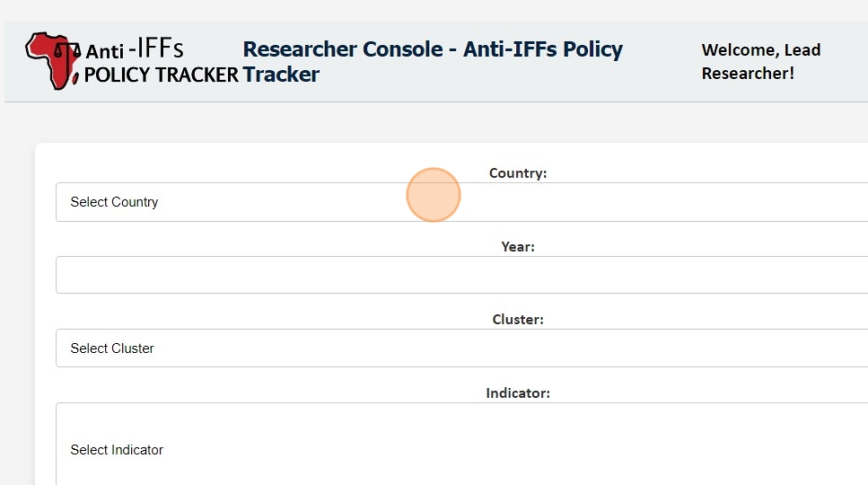This screenshot has width=868, height=485.
Task: Click the POLICY TRACKER logo wordmark
Action: coord(162,75)
